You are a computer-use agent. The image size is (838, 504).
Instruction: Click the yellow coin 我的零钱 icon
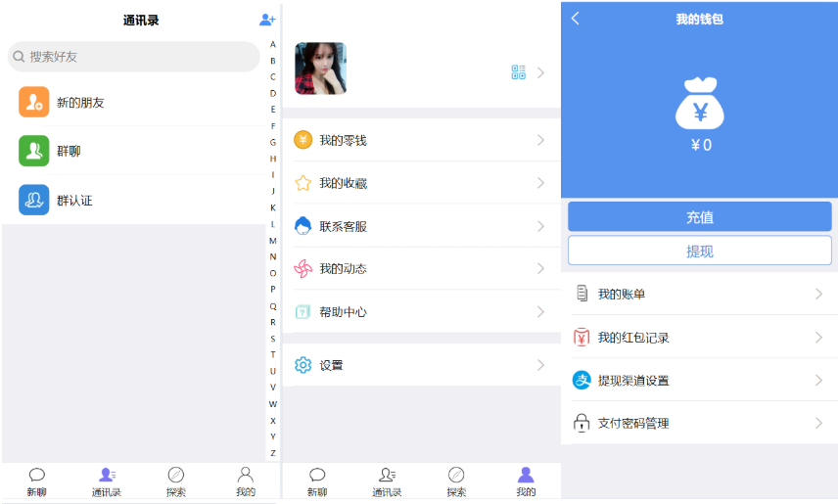[x=303, y=140]
